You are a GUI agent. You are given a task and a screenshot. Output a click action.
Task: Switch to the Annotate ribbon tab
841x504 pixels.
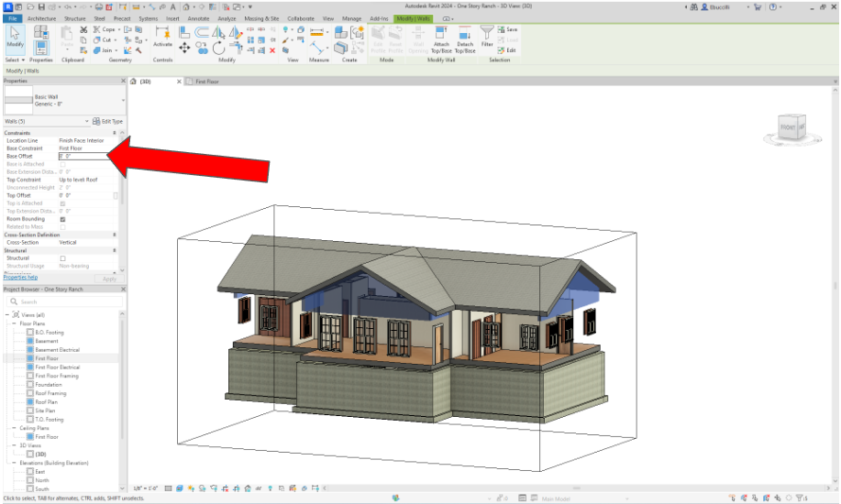pos(198,18)
